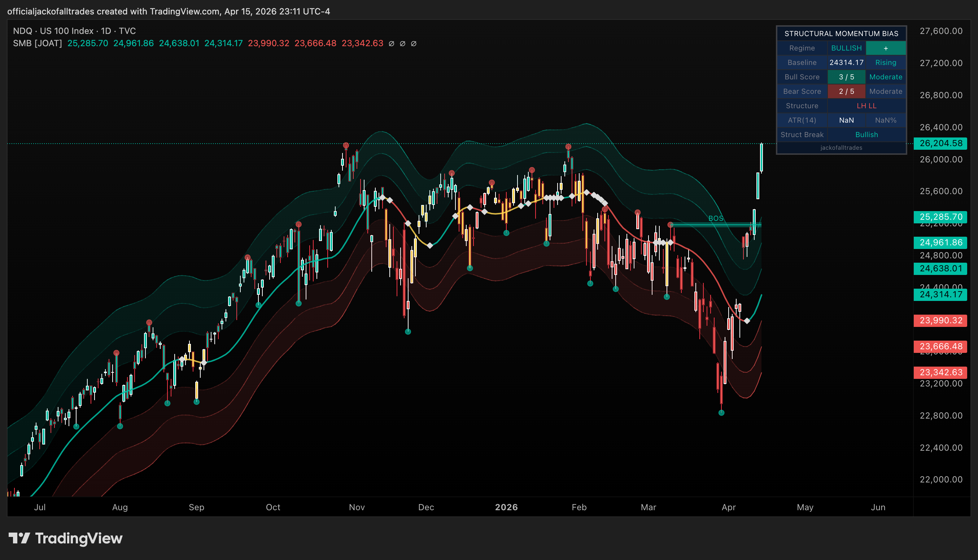Click the Bullish Struct Break cell
The height and width of the screenshot is (560, 978).
[866, 135]
